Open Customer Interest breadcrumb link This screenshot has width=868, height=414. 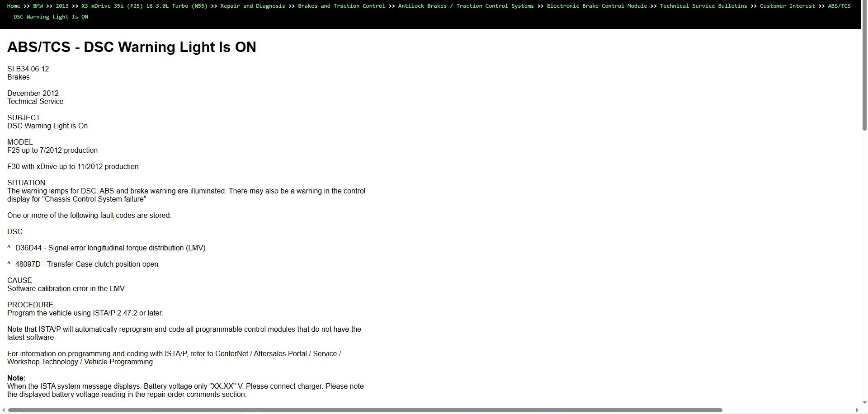click(x=788, y=6)
